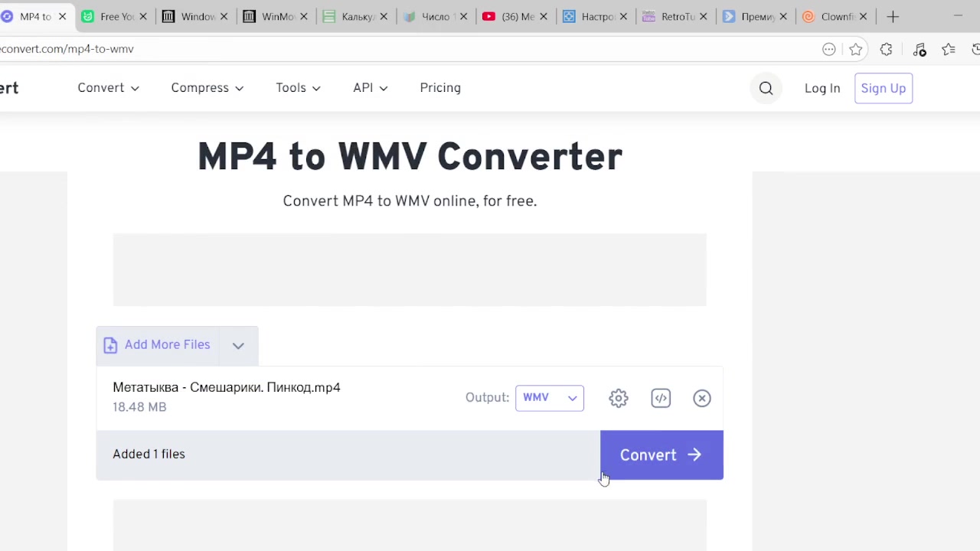980x551 pixels.
Task: Click the Sign Up button
Action: point(883,88)
